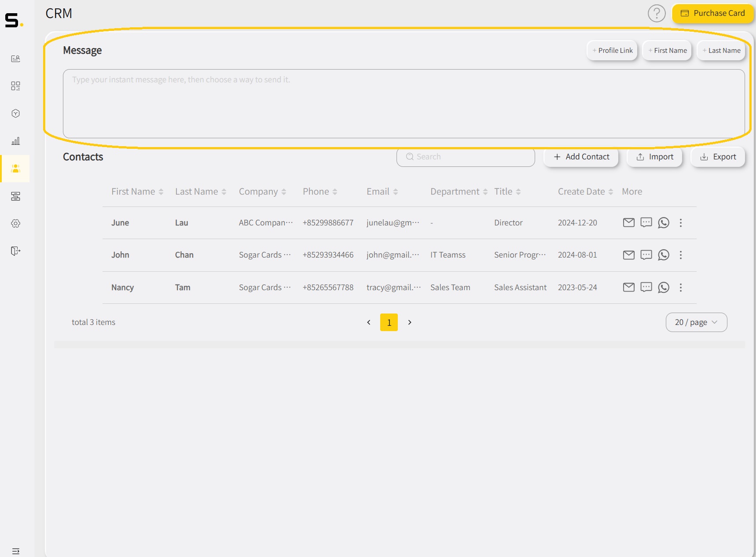Screen dimensions: 756x557
Task: Open the analytics bar chart icon
Action: pos(16,141)
